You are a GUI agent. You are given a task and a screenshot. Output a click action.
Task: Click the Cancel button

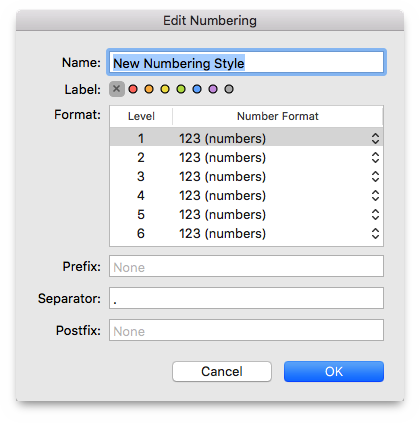coord(222,371)
